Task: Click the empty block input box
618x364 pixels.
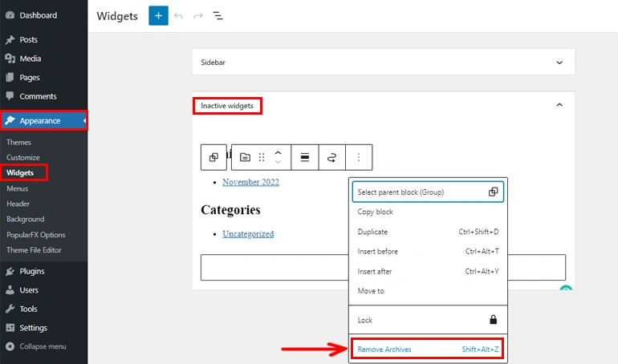Action: 383,268
